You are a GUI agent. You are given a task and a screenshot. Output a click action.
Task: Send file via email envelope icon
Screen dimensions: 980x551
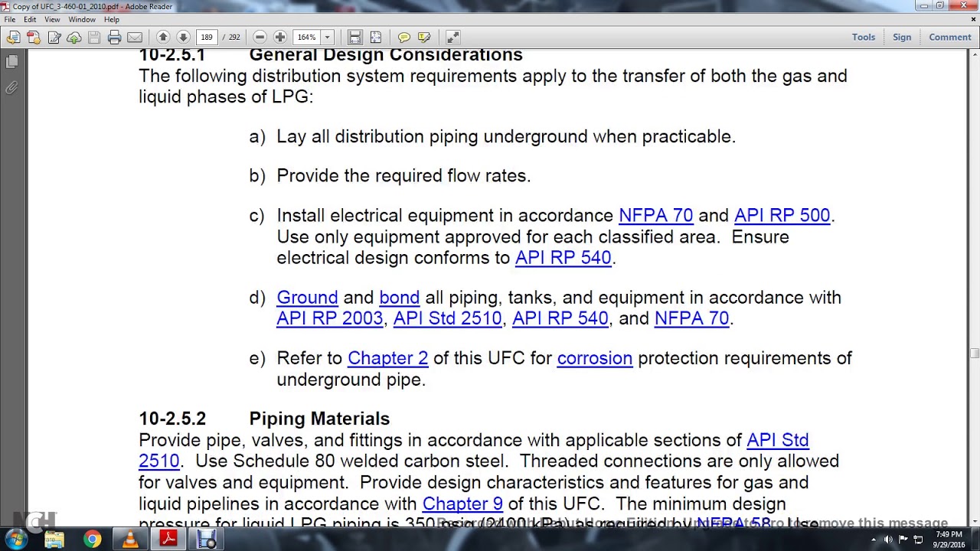[135, 37]
